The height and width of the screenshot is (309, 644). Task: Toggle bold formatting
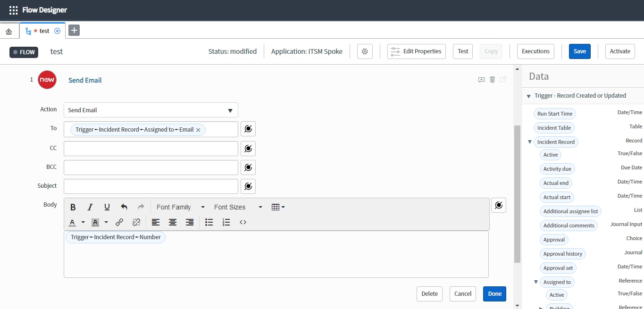pos(73,207)
